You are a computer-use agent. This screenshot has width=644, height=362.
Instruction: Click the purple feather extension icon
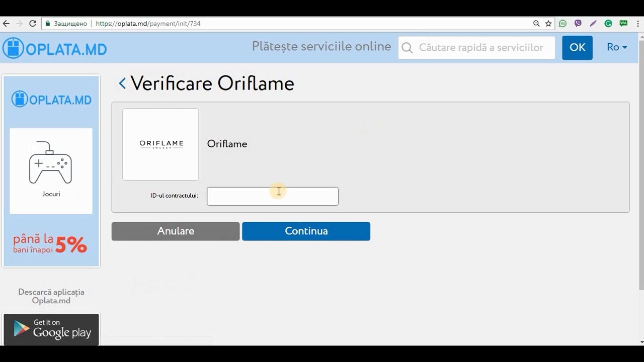coord(593,24)
